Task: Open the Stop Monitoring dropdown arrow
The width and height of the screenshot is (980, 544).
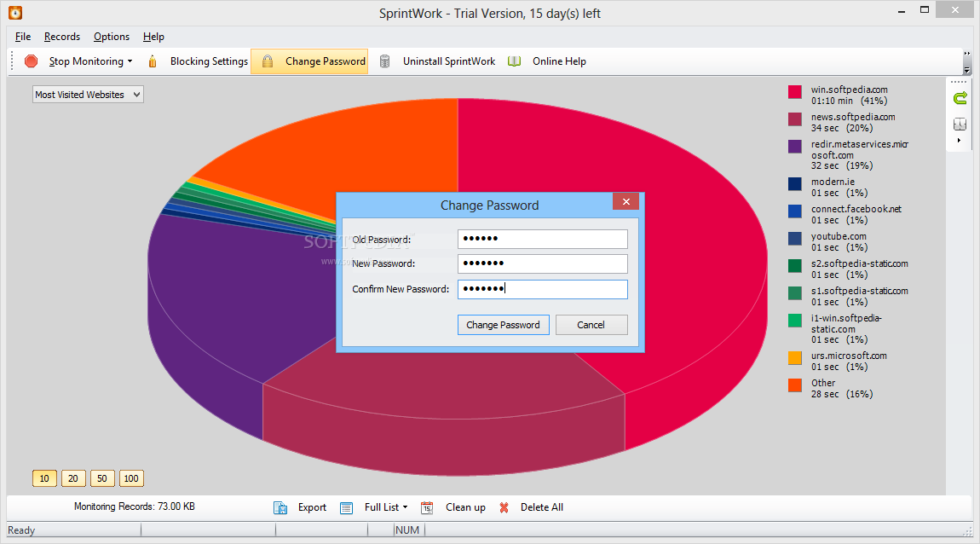Action: [x=130, y=61]
